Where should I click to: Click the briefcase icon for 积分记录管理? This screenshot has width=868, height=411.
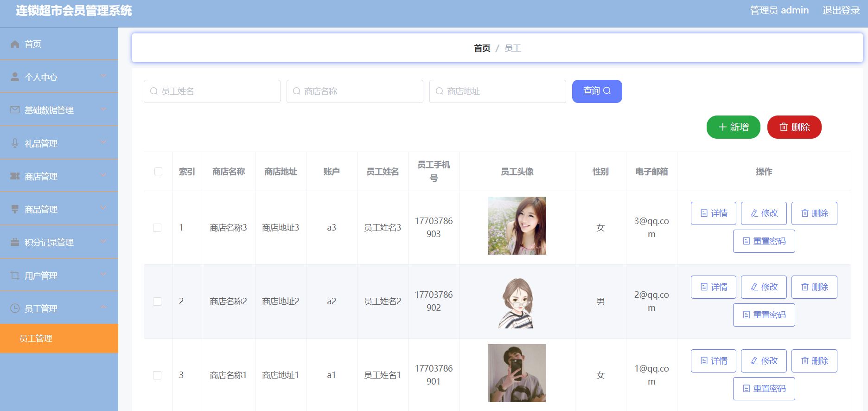click(x=15, y=242)
